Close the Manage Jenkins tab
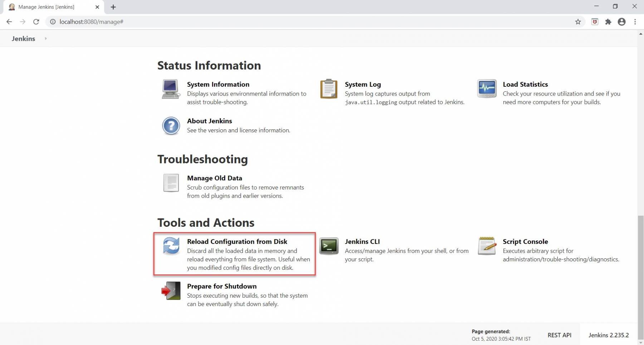Viewport: 644px width, 345px height. tap(97, 7)
